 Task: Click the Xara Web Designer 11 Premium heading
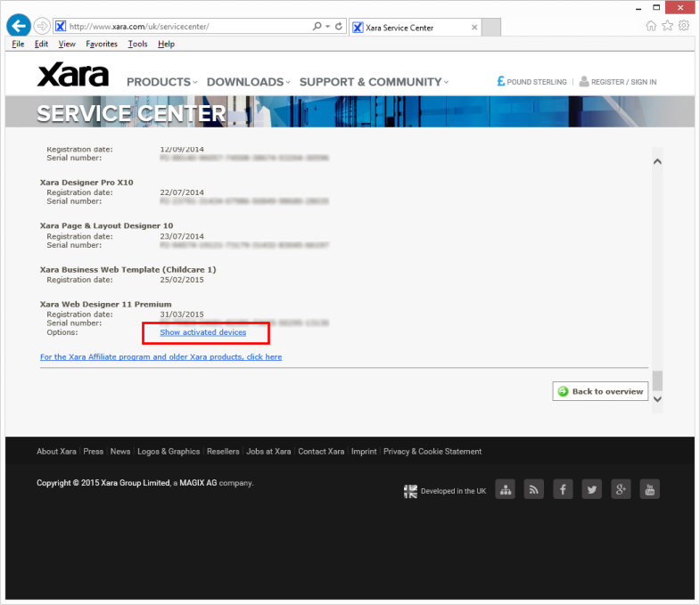coord(105,305)
